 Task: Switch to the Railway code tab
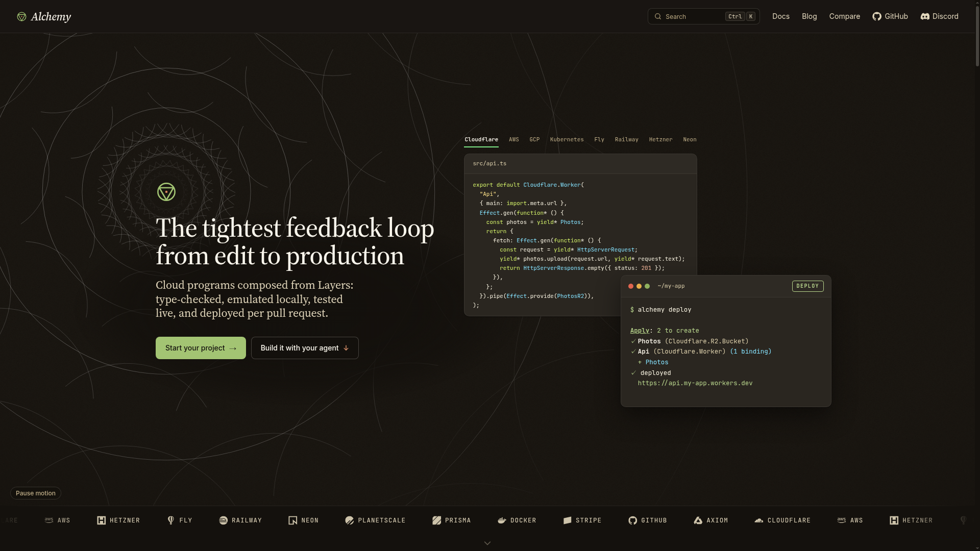click(x=626, y=139)
